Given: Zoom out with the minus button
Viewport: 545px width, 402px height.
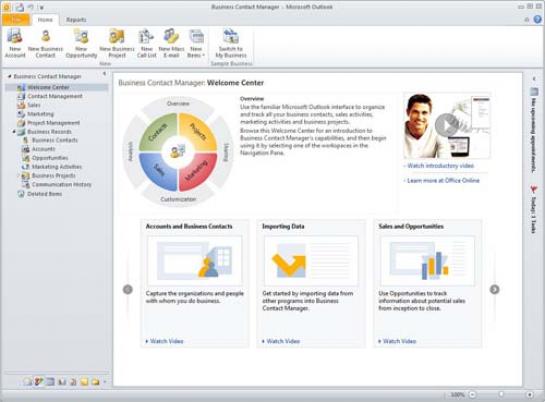Looking at the screenshot, I should (x=472, y=394).
